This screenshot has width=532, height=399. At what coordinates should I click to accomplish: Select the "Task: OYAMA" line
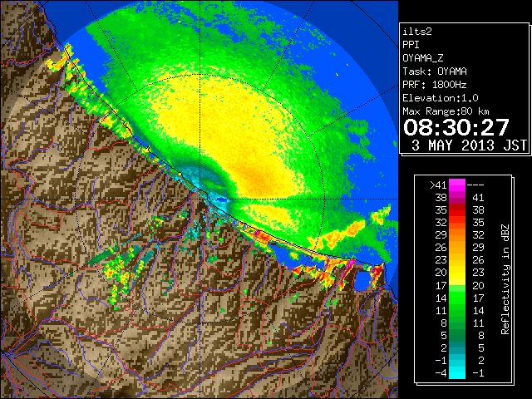pyautogui.click(x=435, y=71)
